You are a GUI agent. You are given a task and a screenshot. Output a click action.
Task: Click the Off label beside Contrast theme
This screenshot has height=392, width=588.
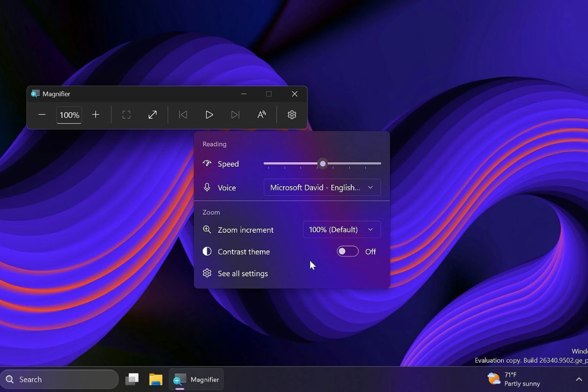tap(370, 252)
